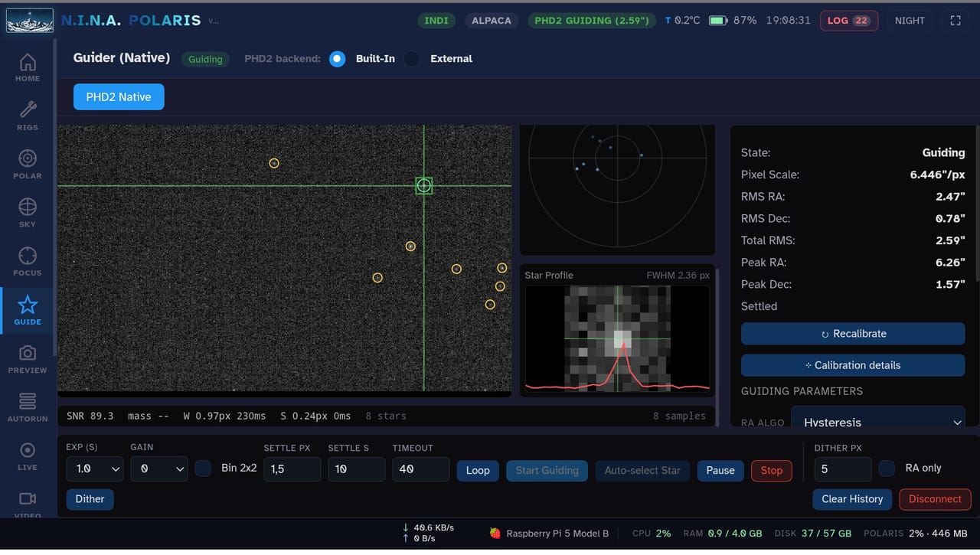Click the N.I.N.A. Polaris logo image
Image resolution: width=980 pixels, height=555 pixels.
coord(30,21)
